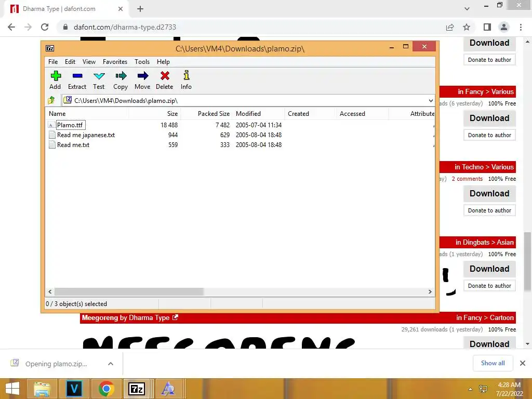Viewport: 532px width, 399px height.
Task: Open the Fancy > Cartoon category link
Action: pyautogui.click(x=488, y=317)
